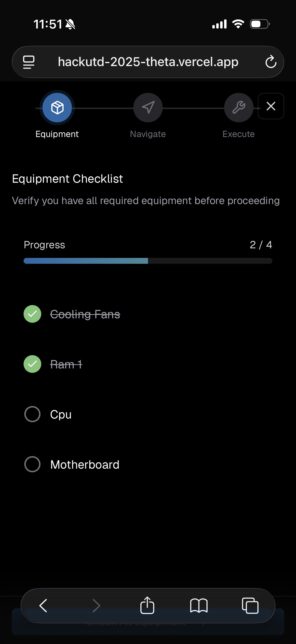The height and width of the screenshot is (644, 296).
Task: Reload the page in the address bar
Action: click(271, 62)
